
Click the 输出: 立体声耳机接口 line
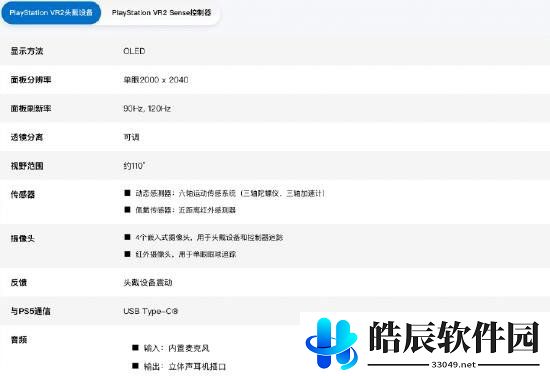[179, 367]
